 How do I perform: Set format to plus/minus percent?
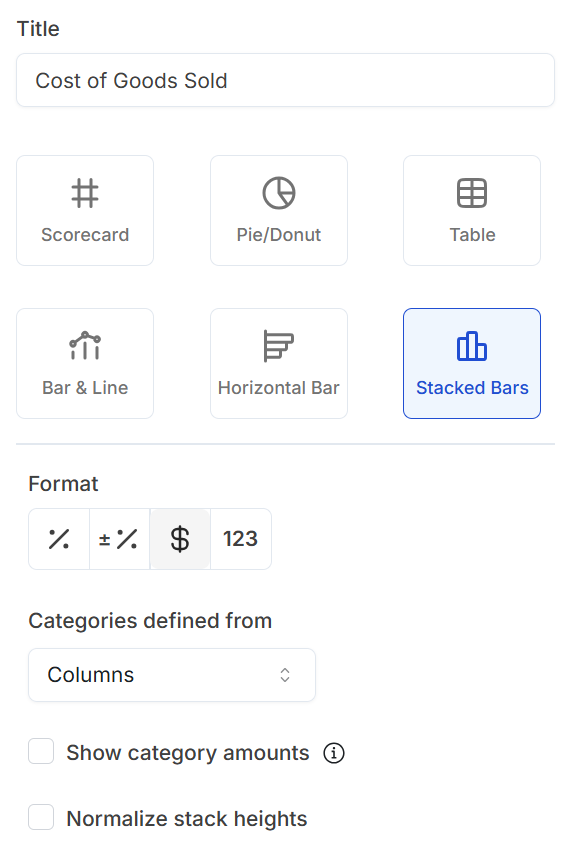click(120, 539)
